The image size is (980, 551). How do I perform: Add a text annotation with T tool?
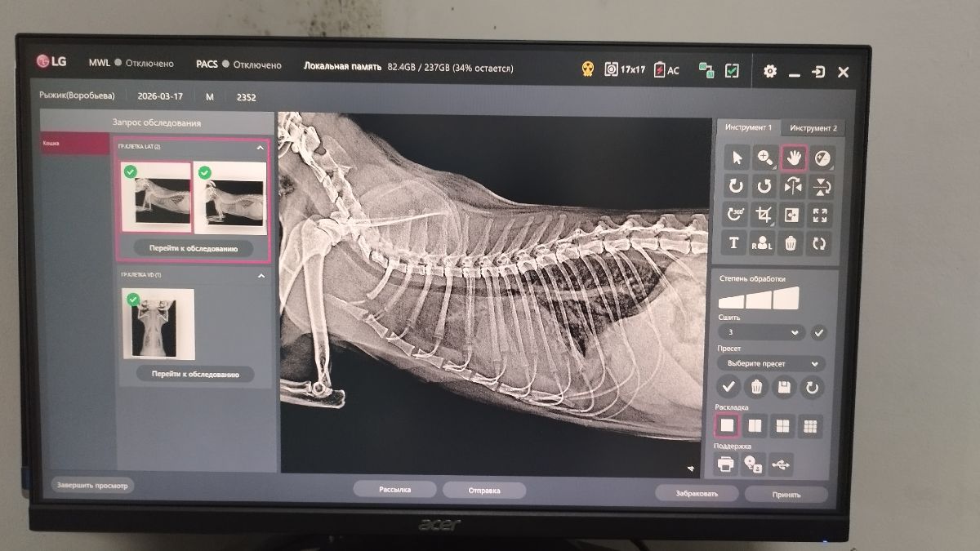tap(735, 242)
